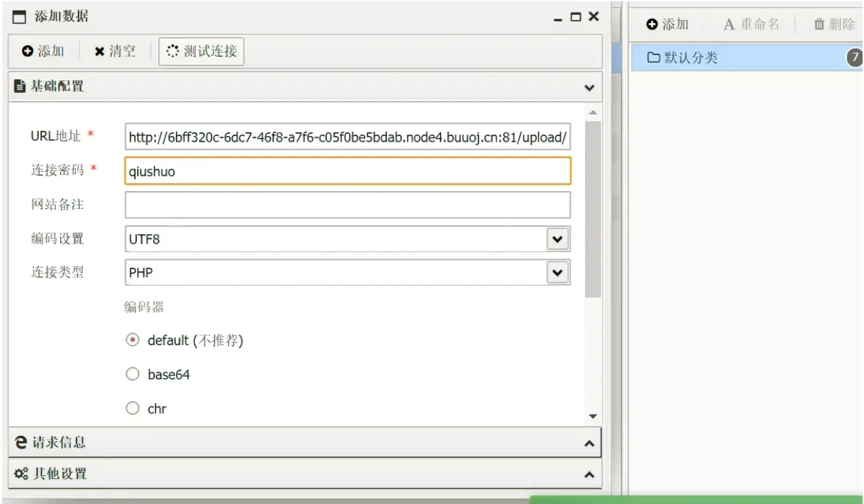The width and height of the screenshot is (864, 504).
Task: Click the 添加 button in the dialog toolbar
Action: coord(43,52)
